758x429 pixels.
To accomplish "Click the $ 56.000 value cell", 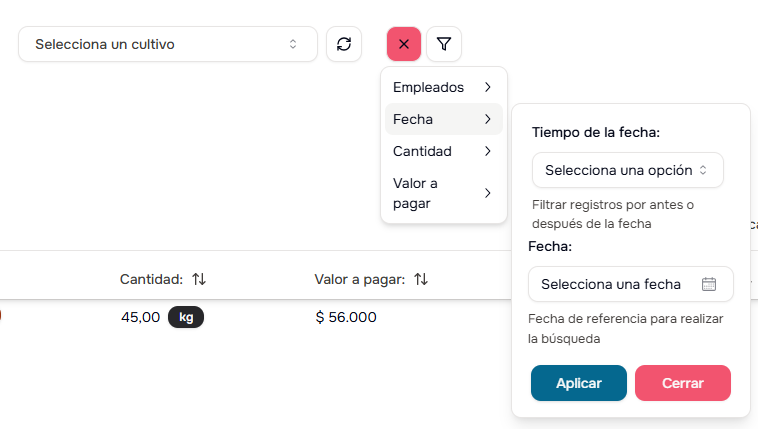I will pos(345,317).
